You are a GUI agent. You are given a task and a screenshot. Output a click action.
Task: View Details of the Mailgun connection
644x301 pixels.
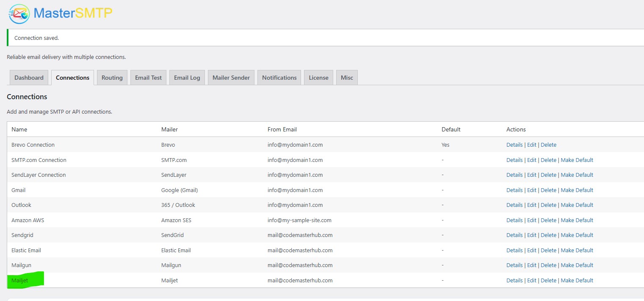click(514, 265)
